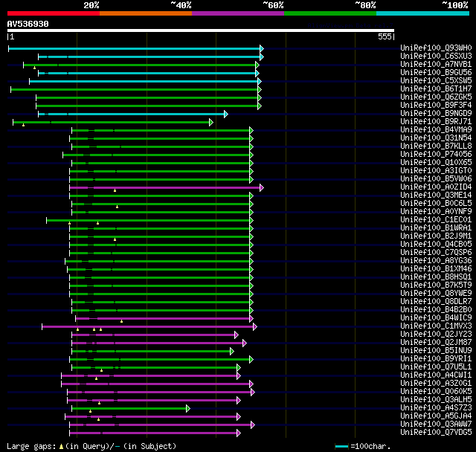Click the cyan 100char scale bar in legend
Viewport: 476px width, 452px height.
341,446
